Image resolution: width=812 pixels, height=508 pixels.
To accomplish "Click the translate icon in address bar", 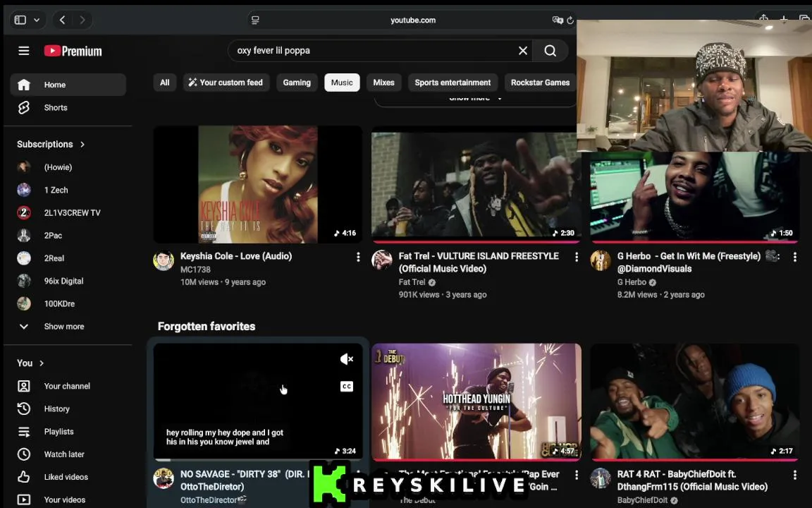I will coord(558,20).
